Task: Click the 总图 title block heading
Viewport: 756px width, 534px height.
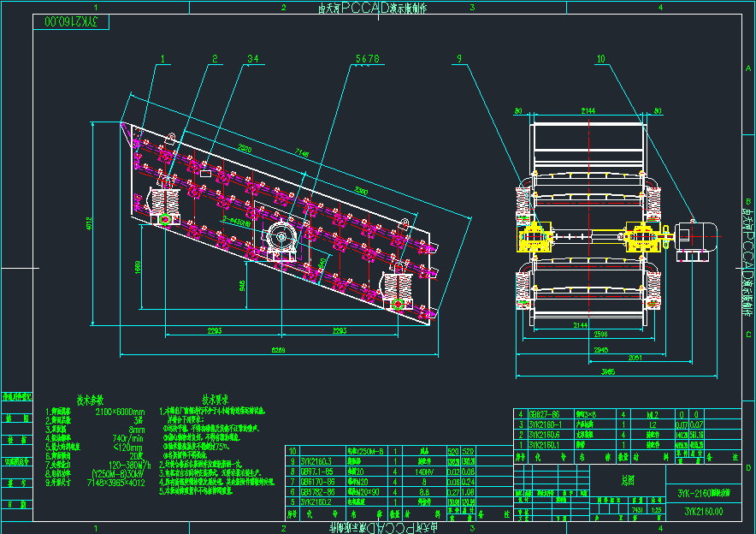Action: click(628, 480)
